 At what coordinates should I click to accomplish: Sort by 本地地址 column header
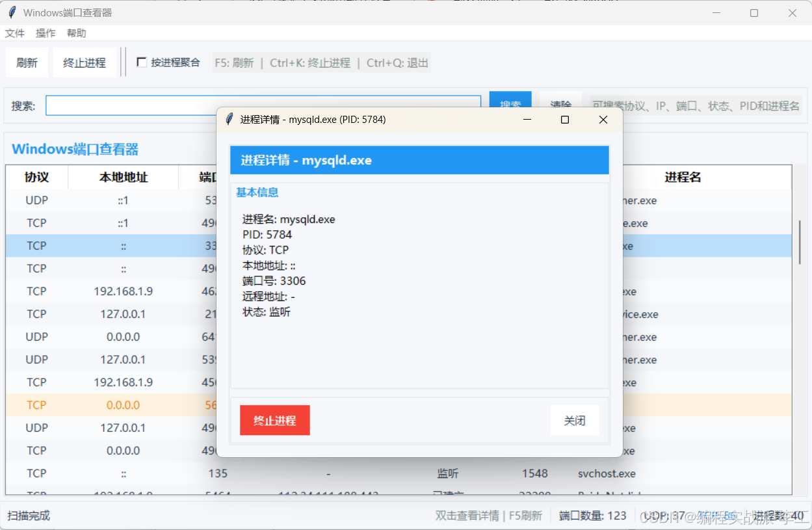coord(124,177)
